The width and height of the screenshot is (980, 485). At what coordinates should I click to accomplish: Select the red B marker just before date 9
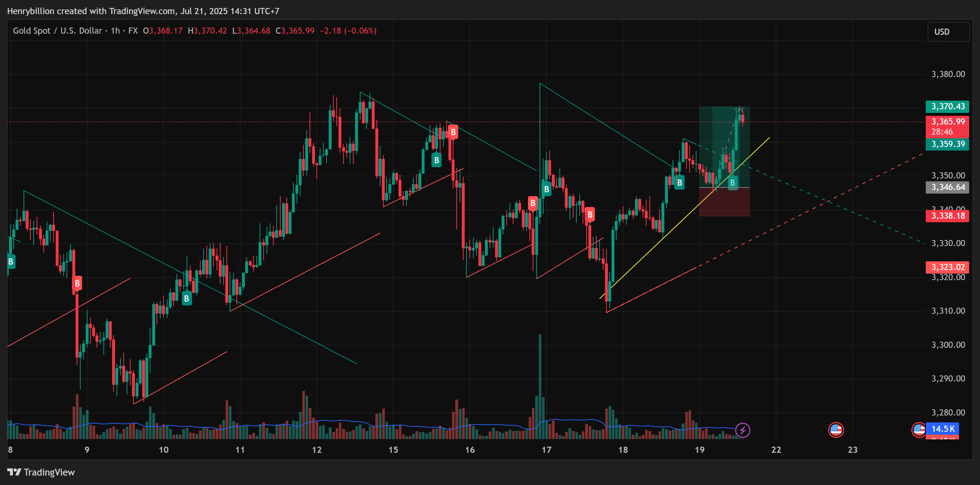pos(77,283)
